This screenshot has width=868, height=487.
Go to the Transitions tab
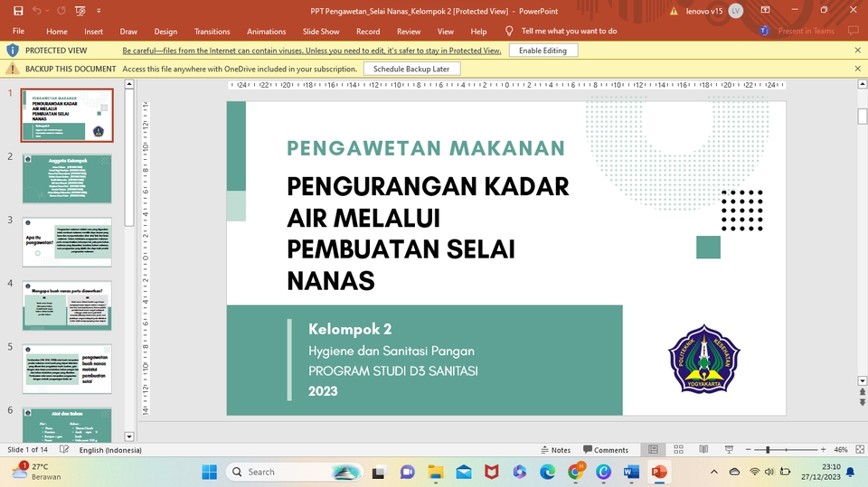point(212,32)
